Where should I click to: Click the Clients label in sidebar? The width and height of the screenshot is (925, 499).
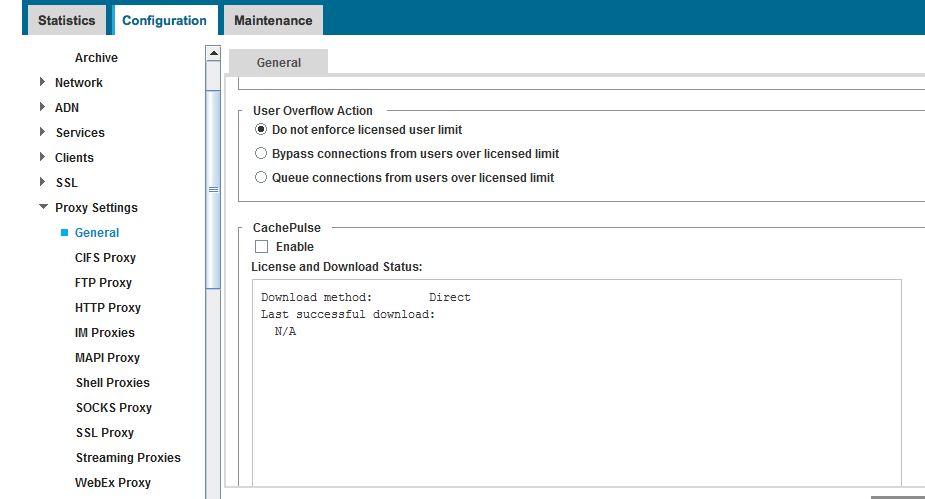pyautogui.click(x=74, y=157)
